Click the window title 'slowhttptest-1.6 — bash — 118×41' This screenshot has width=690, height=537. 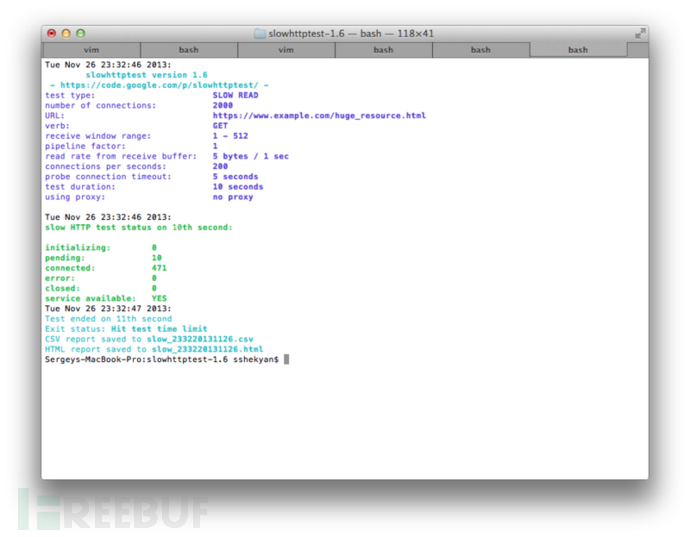click(x=351, y=33)
